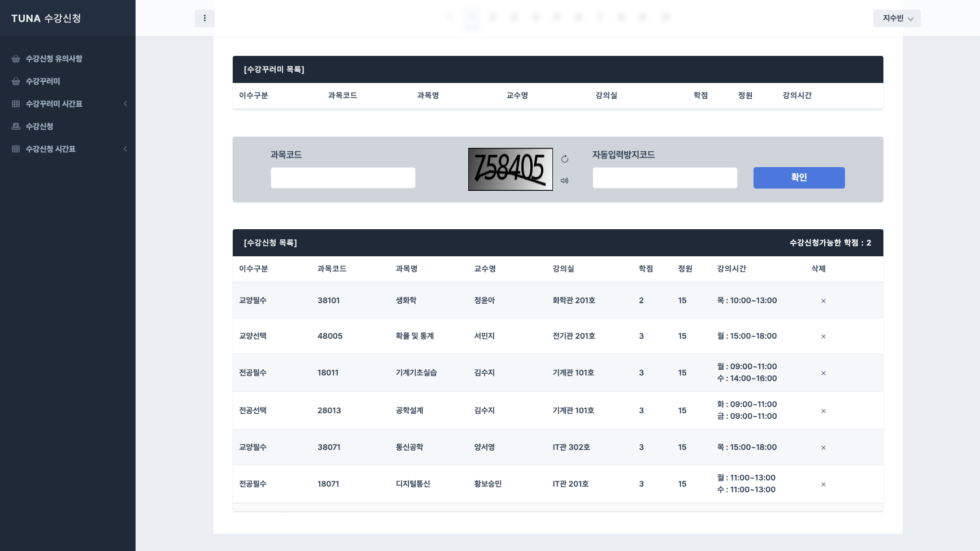Focus the 자동입력방지코드 input field
980x551 pixels.
(x=665, y=178)
